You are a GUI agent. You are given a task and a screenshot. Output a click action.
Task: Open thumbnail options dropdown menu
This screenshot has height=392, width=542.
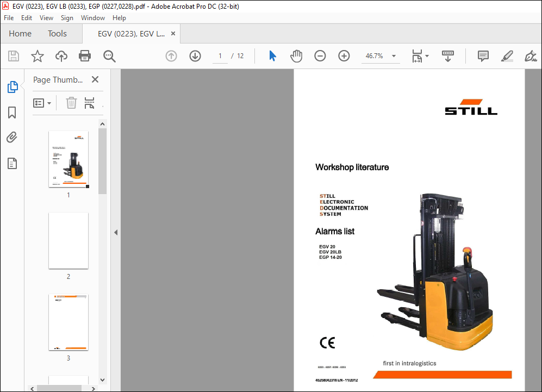click(x=42, y=103)
